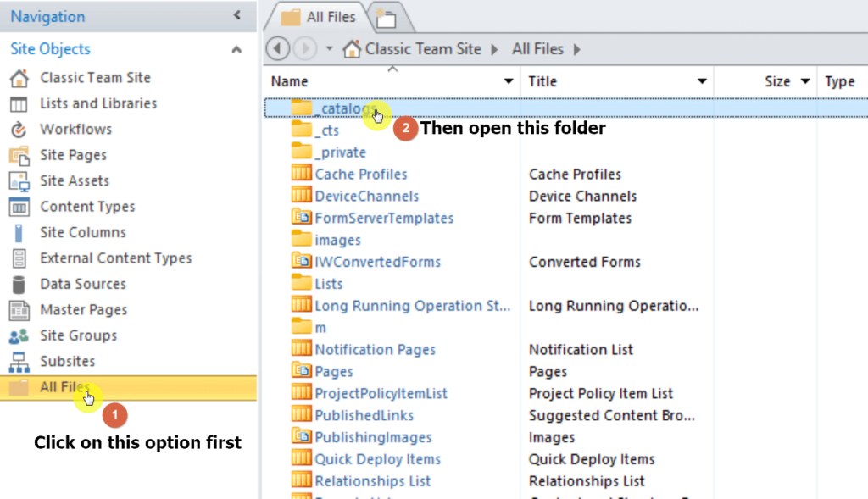
Task: Click the Form Templates title cell
Action: pyautogui.click(x=580, y=219)
